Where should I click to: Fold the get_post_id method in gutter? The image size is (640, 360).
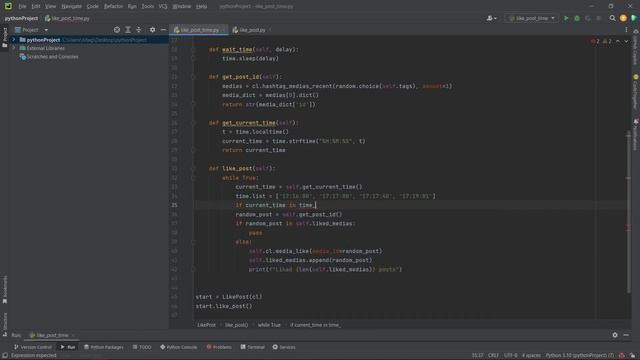point(193,77)
